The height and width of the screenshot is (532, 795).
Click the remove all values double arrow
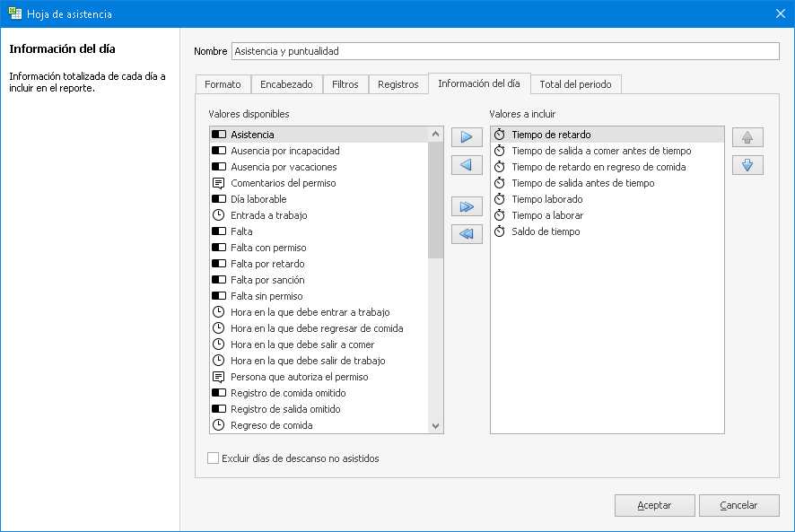tap(466, 234)
